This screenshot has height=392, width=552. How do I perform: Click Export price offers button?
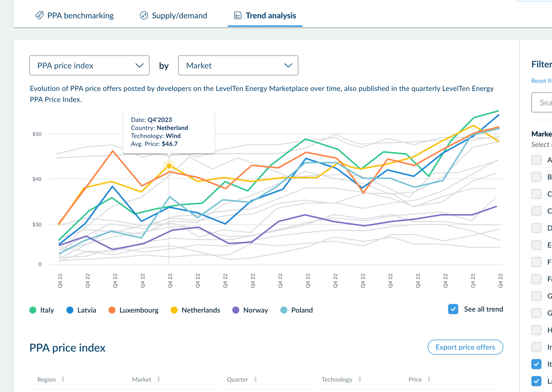point(465,347)
